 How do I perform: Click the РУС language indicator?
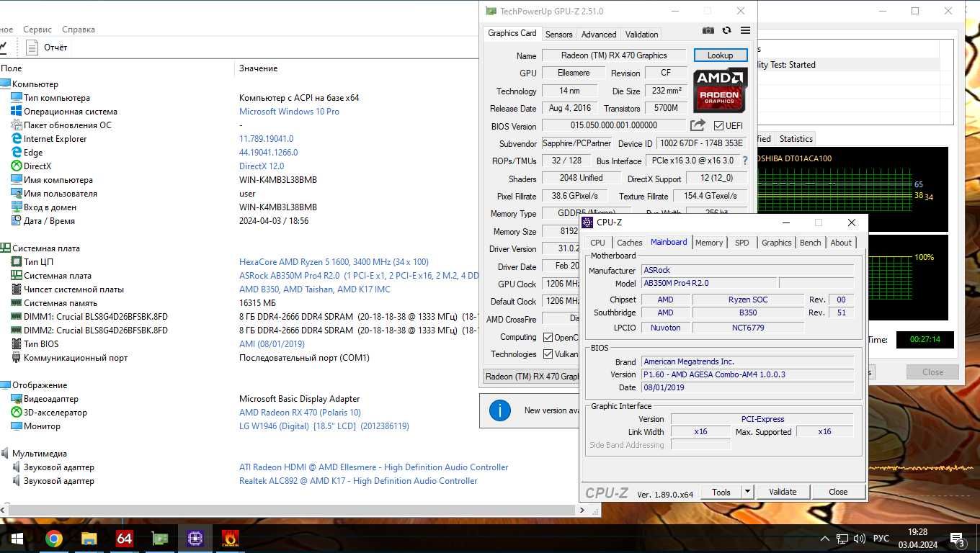point(881,539)
